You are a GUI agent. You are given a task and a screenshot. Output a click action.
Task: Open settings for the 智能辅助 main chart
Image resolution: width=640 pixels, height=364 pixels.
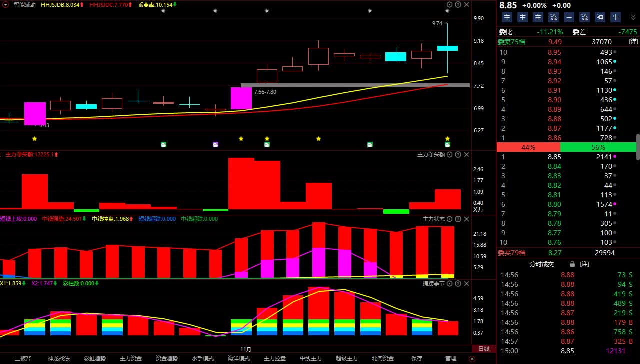(449, 5)
